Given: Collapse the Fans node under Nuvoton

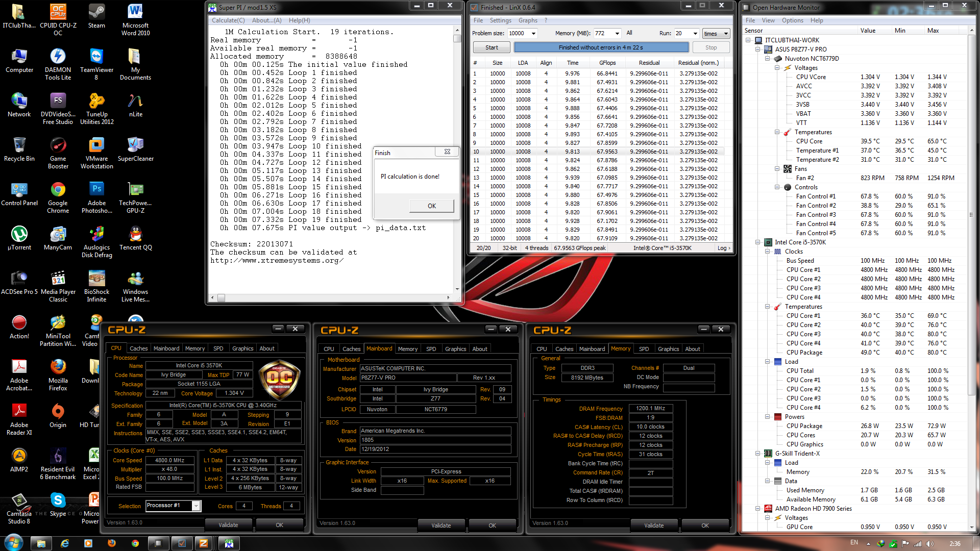Looking at the screenshot, I should [x=777, y=169].
